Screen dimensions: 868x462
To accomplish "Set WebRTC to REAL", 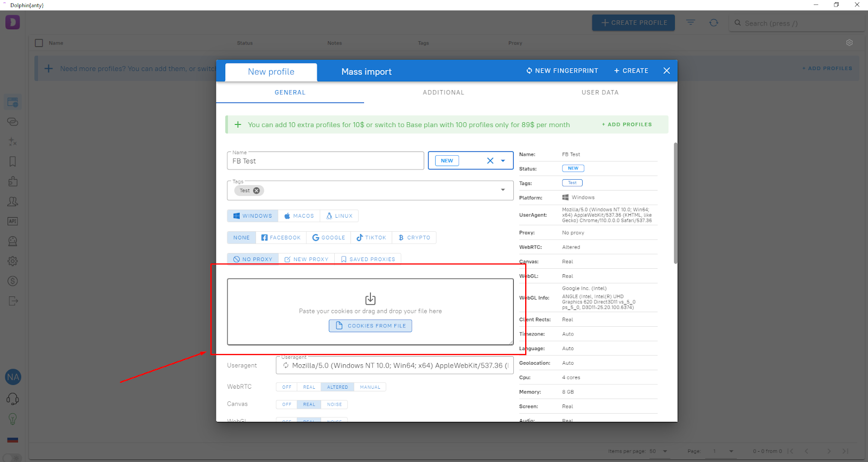I will point(309,387).
